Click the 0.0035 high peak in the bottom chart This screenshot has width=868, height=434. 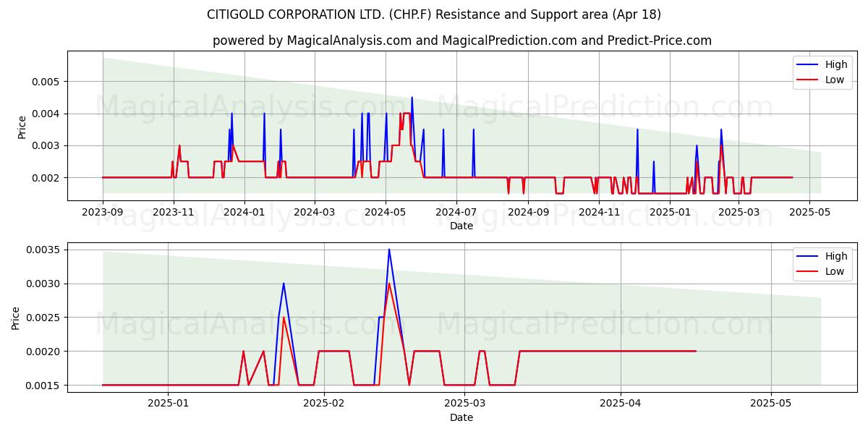(388, 250)
